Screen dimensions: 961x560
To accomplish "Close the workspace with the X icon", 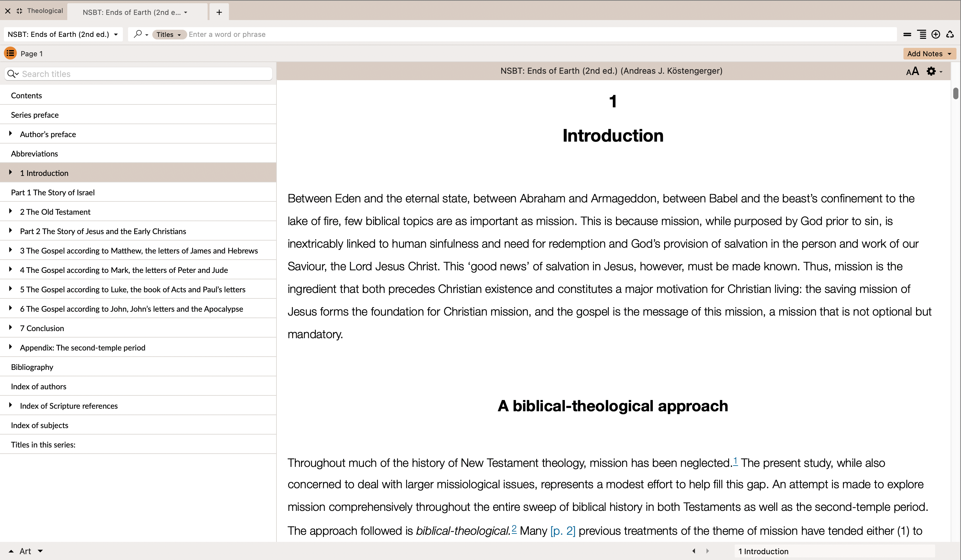I will 8,11.
